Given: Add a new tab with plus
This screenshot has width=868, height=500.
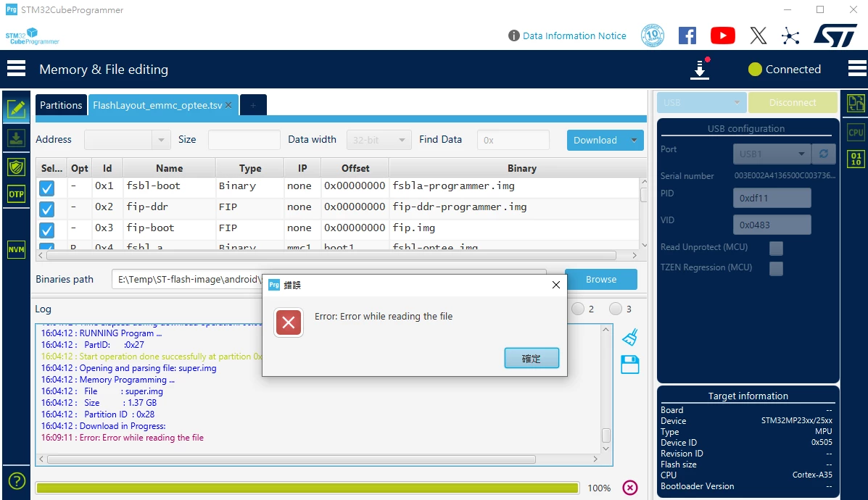Looking at the screenshot, I should (x=253, y=105).
